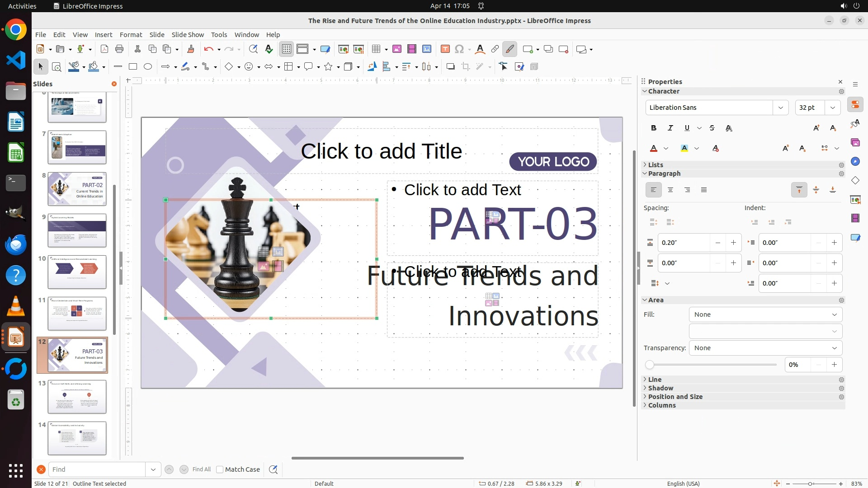This screenshot has height=488, width=868.
Task: Open the Insert Special Character icon
Action: (459, 49)
